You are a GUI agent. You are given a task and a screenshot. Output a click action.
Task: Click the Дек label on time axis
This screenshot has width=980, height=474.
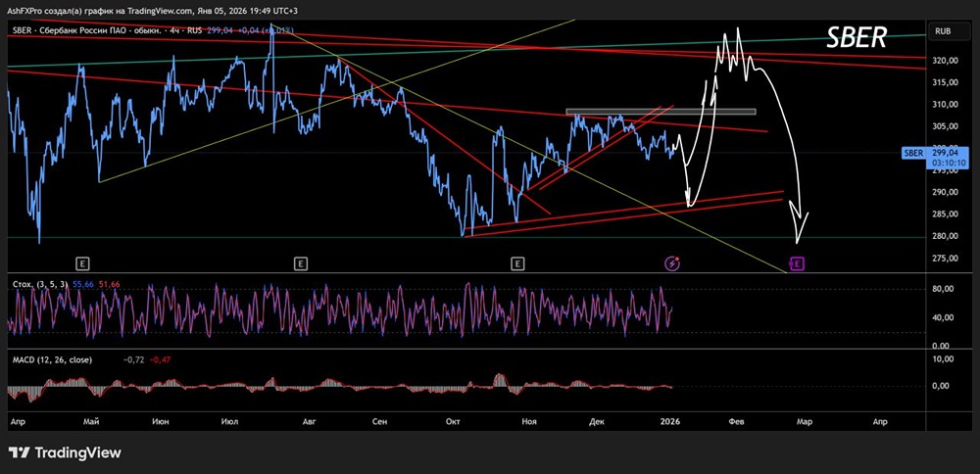click(597, 422)
